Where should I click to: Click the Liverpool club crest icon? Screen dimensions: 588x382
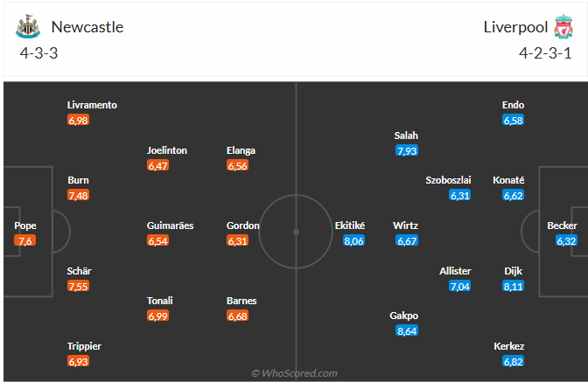561,27
